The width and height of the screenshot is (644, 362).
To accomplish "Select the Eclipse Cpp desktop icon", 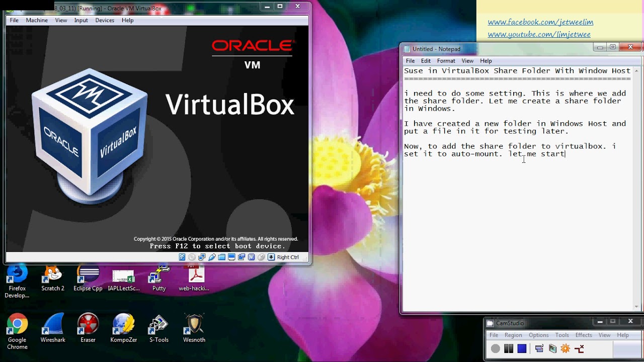I will (x=88, y=279).
